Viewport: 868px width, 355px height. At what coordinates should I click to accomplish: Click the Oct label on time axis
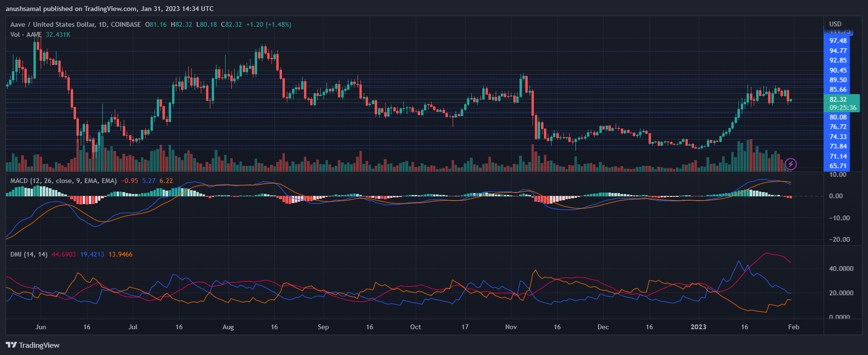pyautogui.click(x=415, y=327)
